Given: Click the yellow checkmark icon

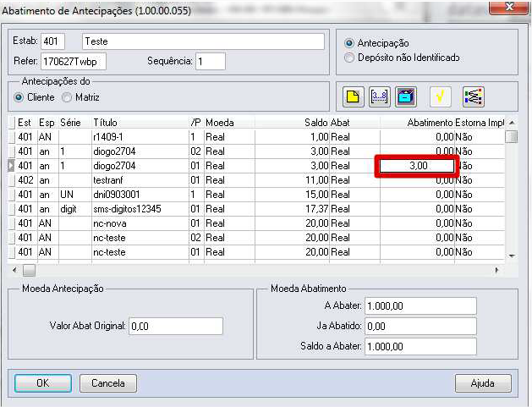Looking at the screenshot, I should pyautogui.click(x=440, y=97).
